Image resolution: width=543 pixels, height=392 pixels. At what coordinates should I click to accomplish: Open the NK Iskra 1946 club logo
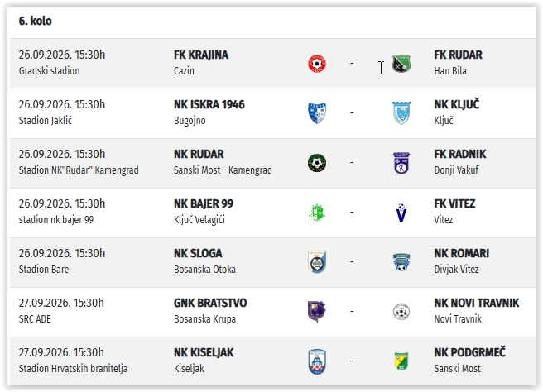tap(317, 113)
